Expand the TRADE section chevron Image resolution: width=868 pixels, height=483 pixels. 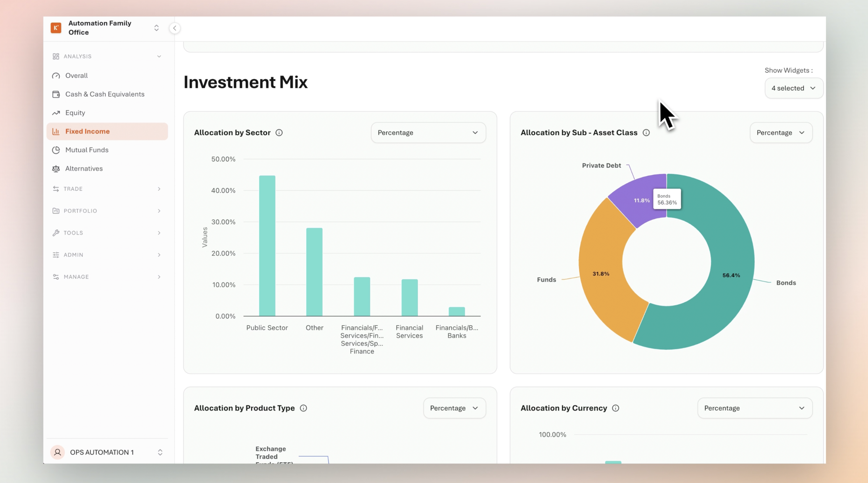[159, 189]
